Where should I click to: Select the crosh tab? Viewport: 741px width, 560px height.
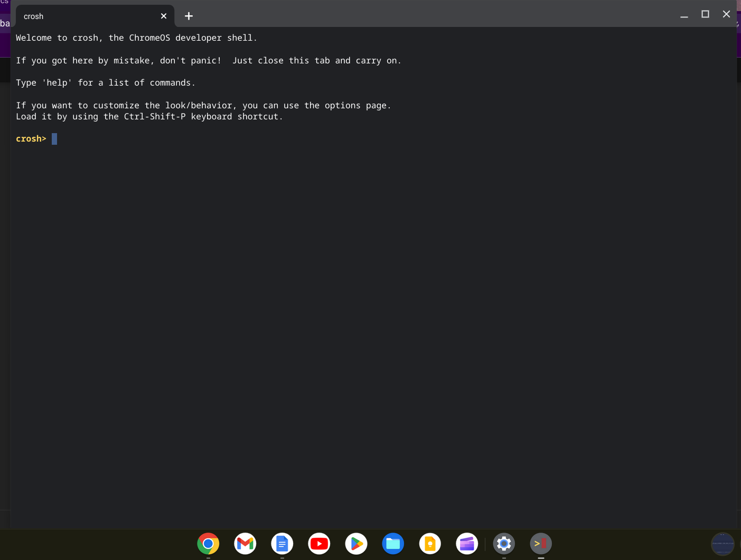(95, 16)
